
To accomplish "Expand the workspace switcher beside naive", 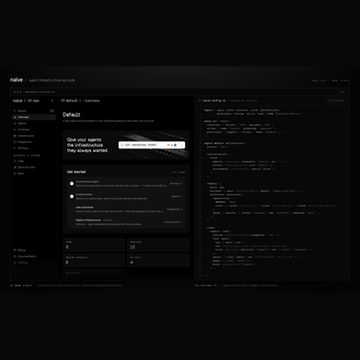I will point(52,100).
